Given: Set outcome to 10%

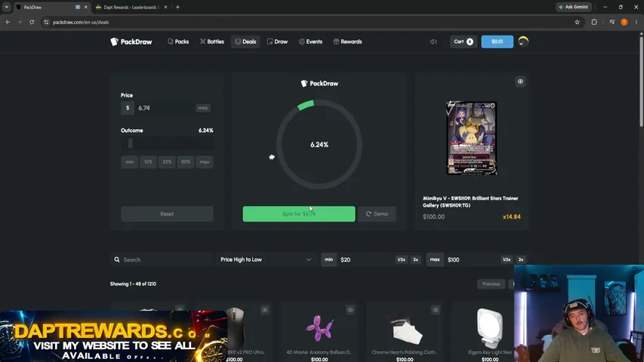Looking at the screenshot, I should pos(148,161).
